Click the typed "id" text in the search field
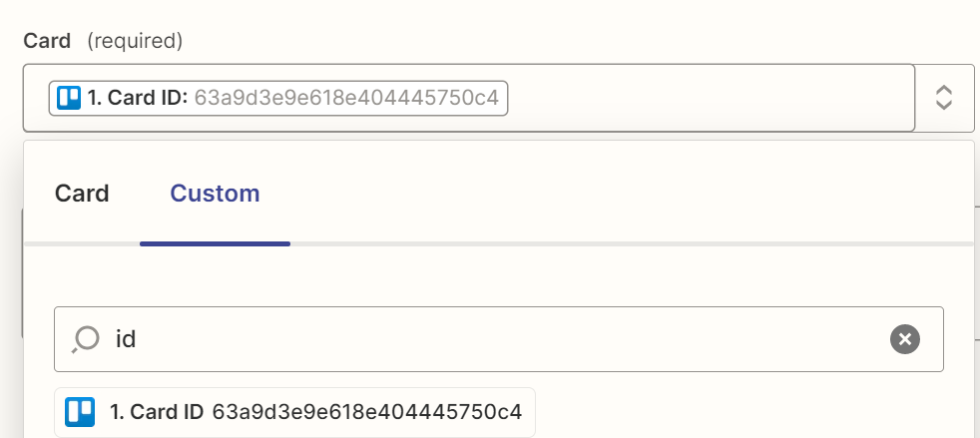 click(126, 339)
